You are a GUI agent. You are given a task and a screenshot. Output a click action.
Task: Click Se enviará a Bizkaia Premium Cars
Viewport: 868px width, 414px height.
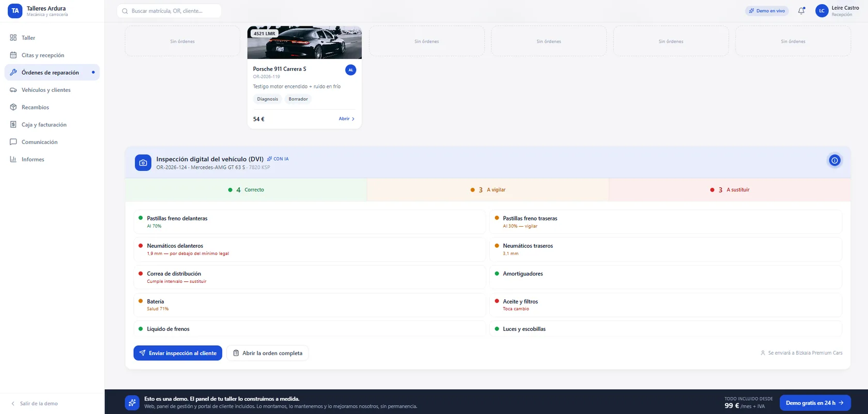pos(801,353)
